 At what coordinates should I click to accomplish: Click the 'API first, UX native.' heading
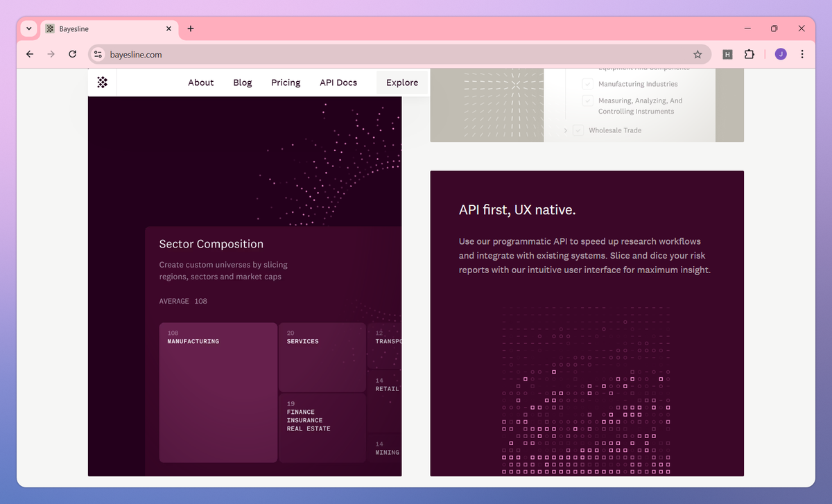517,210
